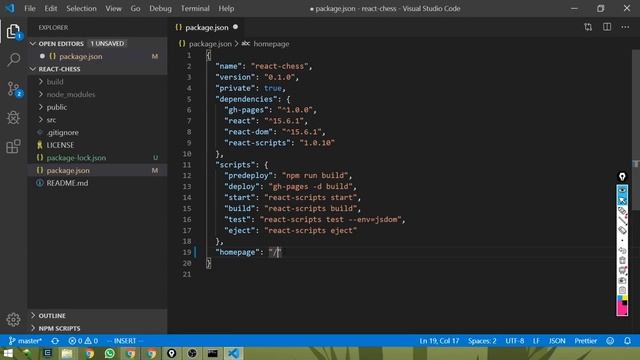This screenshot has width=640, height=360.
Task: Click the feedback smiley in status bar
Action: click(x=610, y=341)
